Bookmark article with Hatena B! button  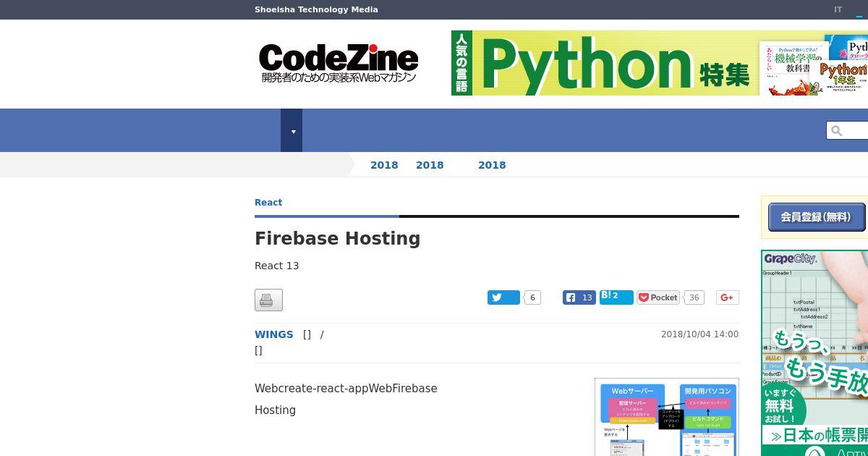point(616,297)
